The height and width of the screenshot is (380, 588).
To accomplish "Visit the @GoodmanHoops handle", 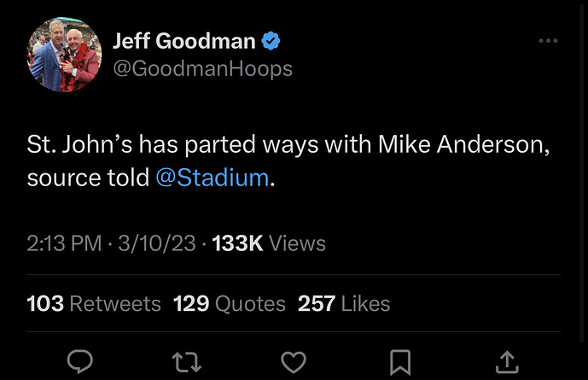I will point(202,68).
